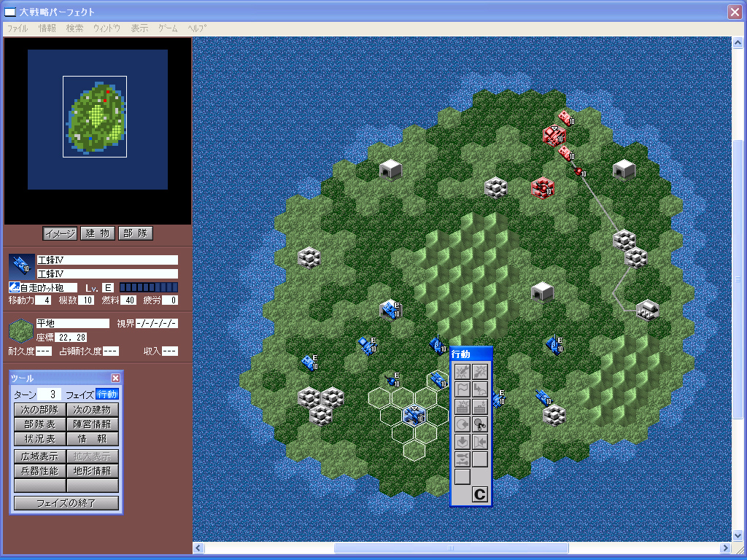747x560 pixels.
Task: Switch minimap to 建物 view
Action: point(97,233)
